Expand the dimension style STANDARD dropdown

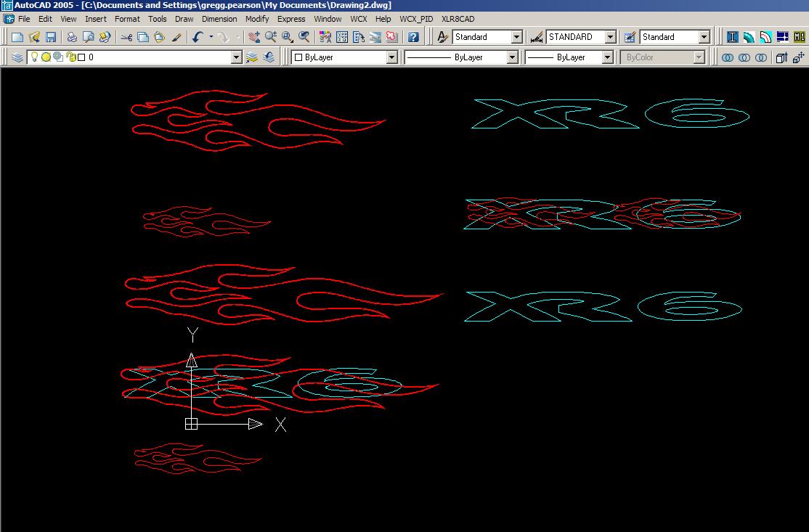610,37
